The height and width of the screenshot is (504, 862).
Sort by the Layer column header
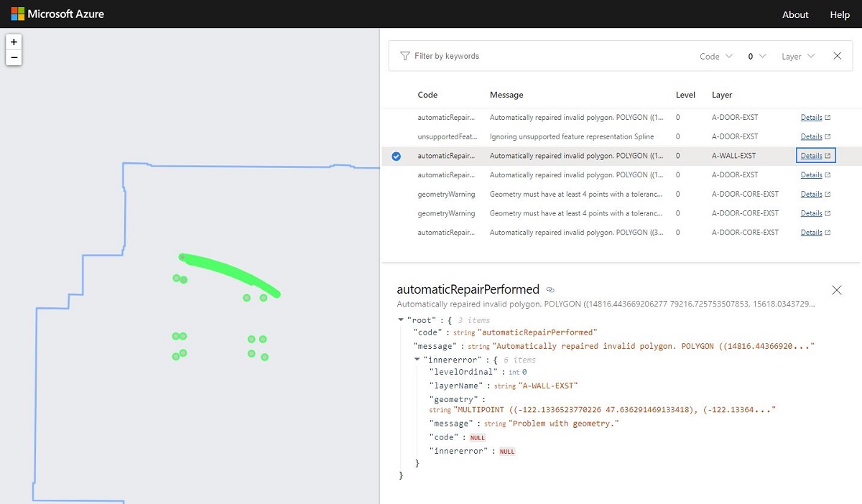tap(722, 95)
